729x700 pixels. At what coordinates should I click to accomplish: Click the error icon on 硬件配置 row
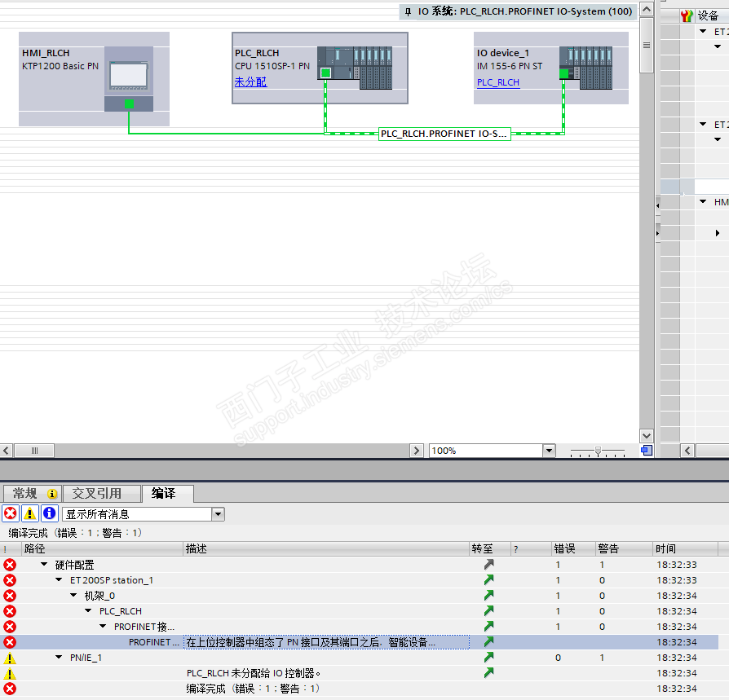[10, 565]
